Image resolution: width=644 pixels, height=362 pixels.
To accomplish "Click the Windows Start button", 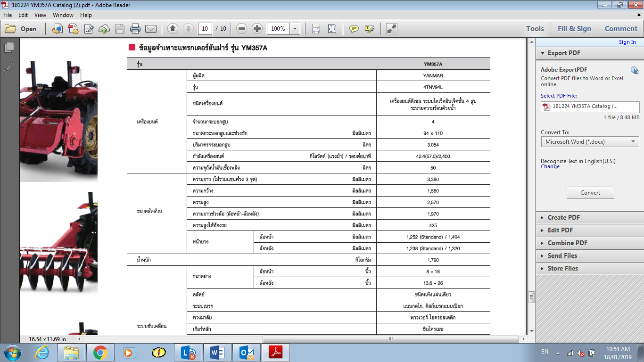I will pyautogui.click(x=11, y=353).
